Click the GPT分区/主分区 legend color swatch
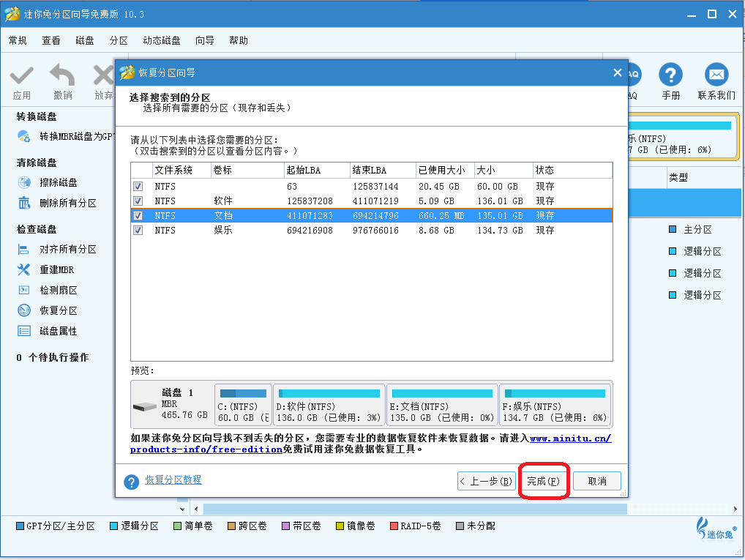The width and height of the screenshot is (745, 560). [20, 526]
